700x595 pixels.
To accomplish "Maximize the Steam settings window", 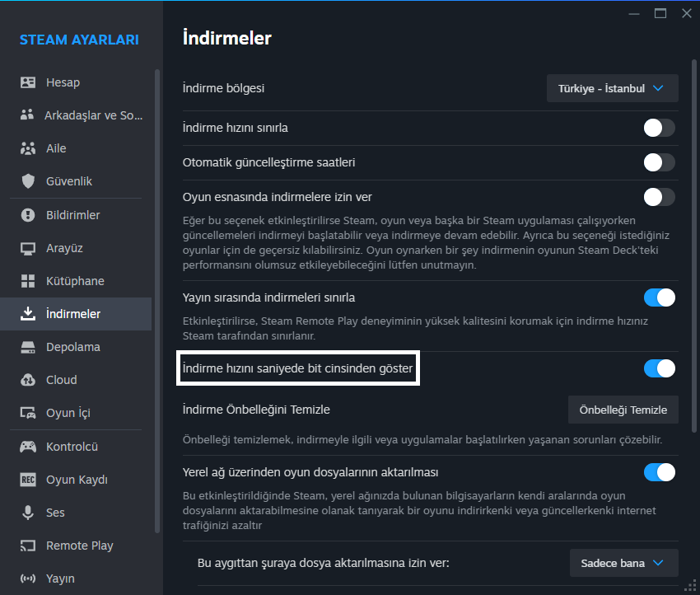I will click(x=660, y=13).
